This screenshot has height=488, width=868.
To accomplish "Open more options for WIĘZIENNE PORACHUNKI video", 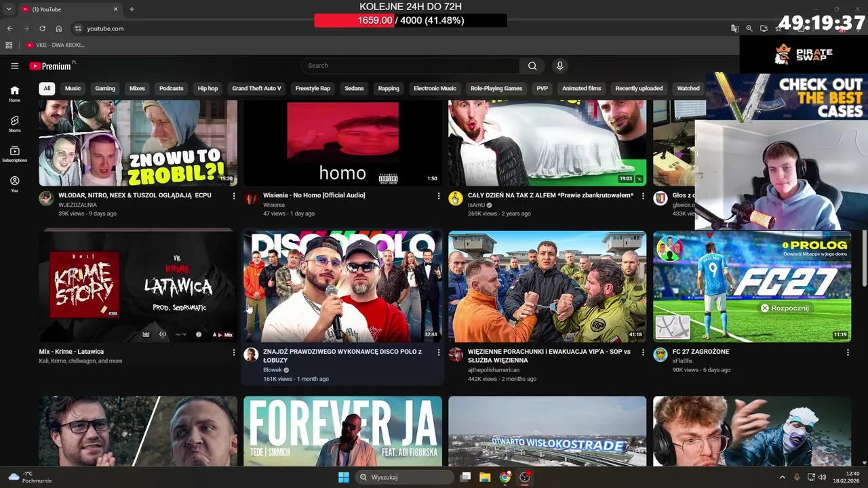I will coord(644,352).
